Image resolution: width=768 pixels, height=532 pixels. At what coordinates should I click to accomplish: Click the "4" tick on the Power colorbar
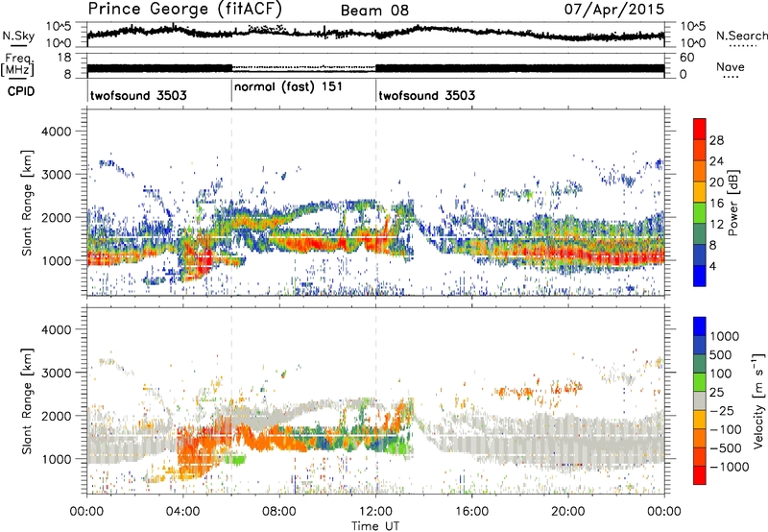click(712, 267)
